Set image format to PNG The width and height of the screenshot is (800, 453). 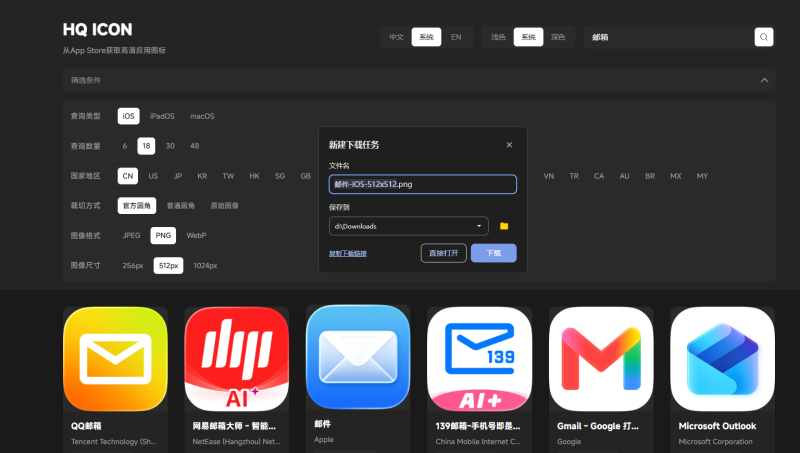coord(163,235)
